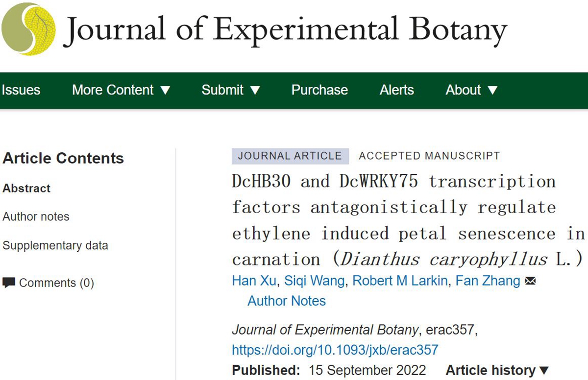Screen dimensions: 588x380
Task: Expand the Article history section
Action: coord(497,371)
